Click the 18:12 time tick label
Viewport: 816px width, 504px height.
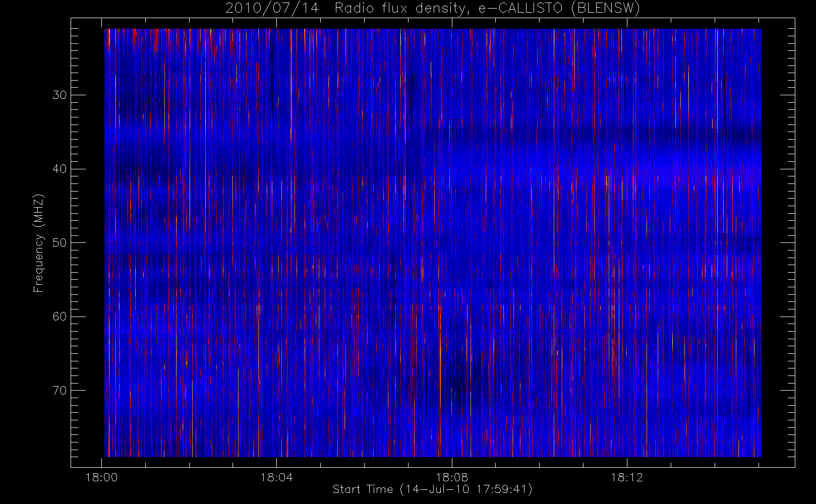coord(627,477)
